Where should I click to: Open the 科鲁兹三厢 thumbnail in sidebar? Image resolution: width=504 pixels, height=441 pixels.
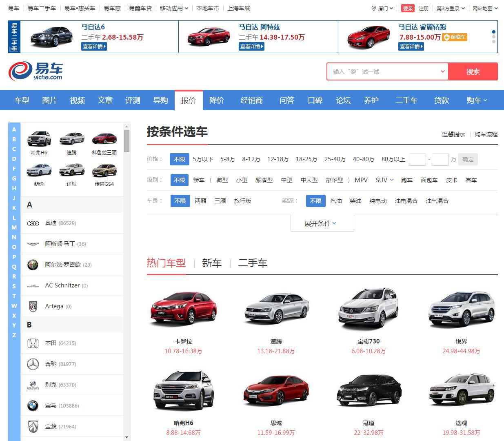pyautogui.click(x=104, y=139)
